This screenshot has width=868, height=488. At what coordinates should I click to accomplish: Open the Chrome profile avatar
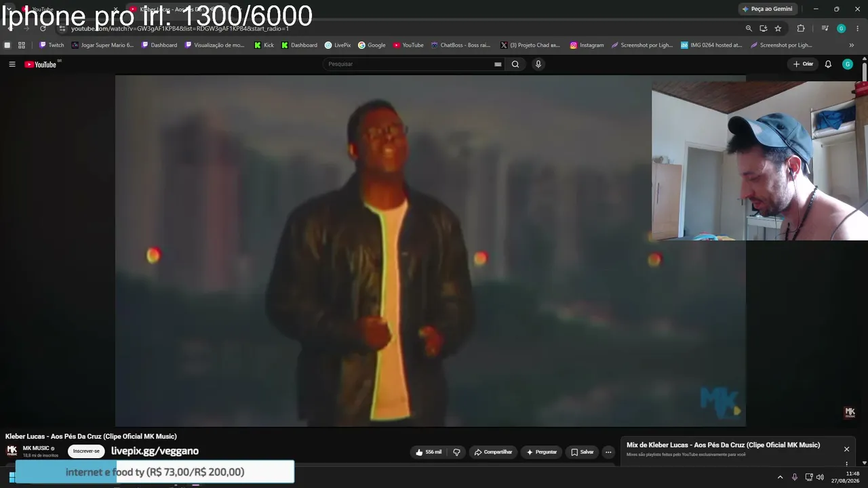click(x=842, y=28)
